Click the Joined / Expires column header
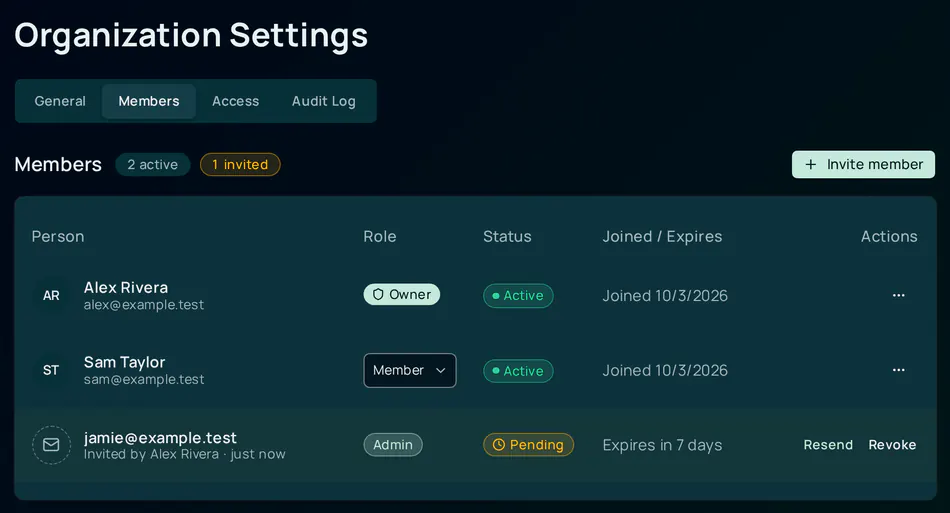This screenshot has height=513, width=950. click(x=662, y=237)
